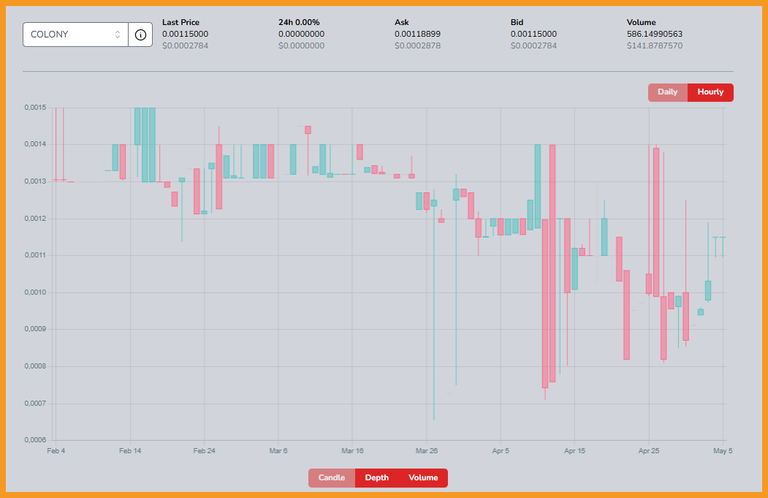The image size is (768, 498).
Task: Click the Bid dollar value $0.0002784
Action: 533,46
